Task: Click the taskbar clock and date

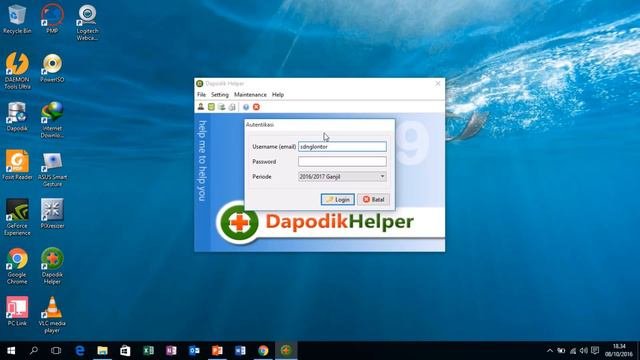Action: (619, 351)
